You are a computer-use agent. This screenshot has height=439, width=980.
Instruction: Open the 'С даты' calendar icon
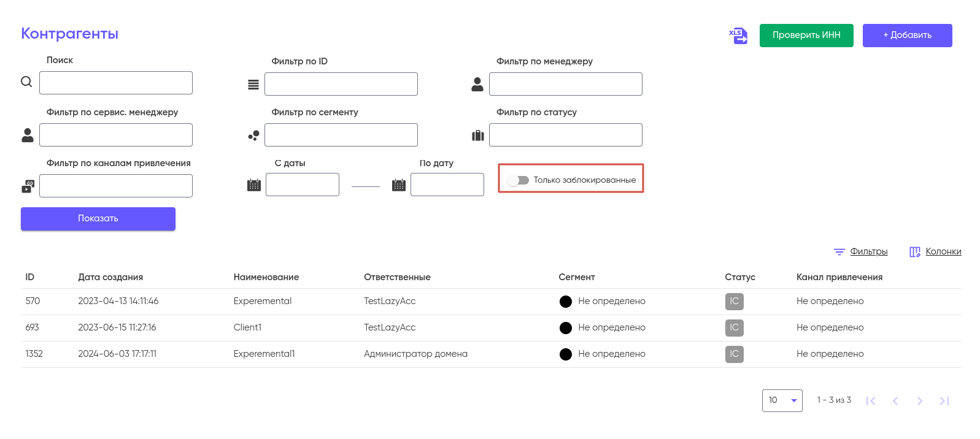[253, 185]
